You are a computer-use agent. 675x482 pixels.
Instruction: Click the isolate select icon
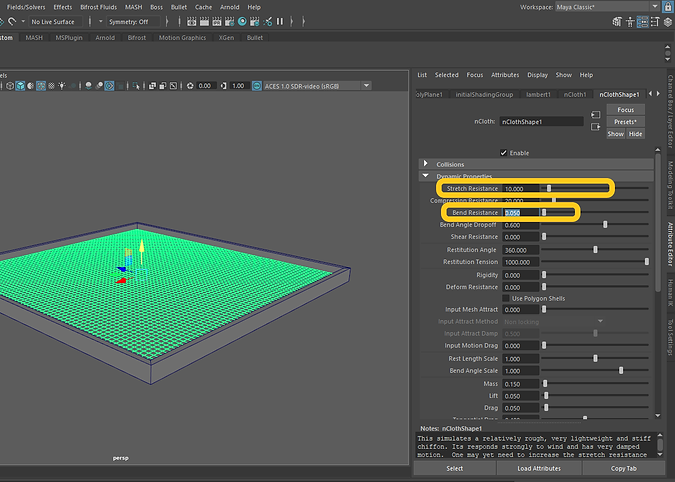136,86
